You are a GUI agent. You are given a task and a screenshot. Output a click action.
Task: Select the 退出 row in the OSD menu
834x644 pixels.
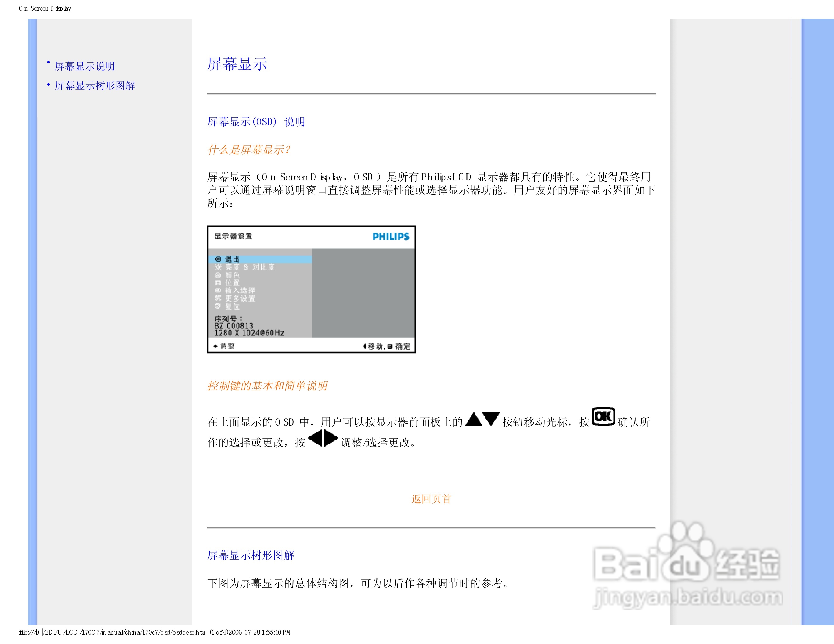click(260, 259)
